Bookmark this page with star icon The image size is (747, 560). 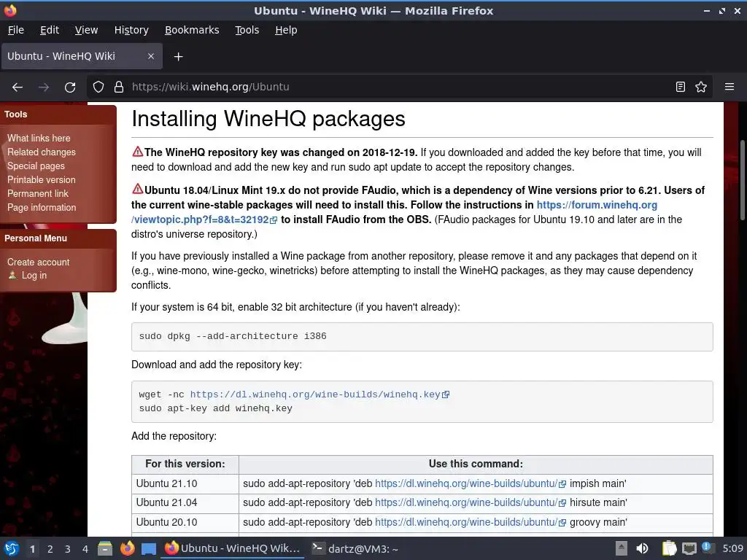701,87
